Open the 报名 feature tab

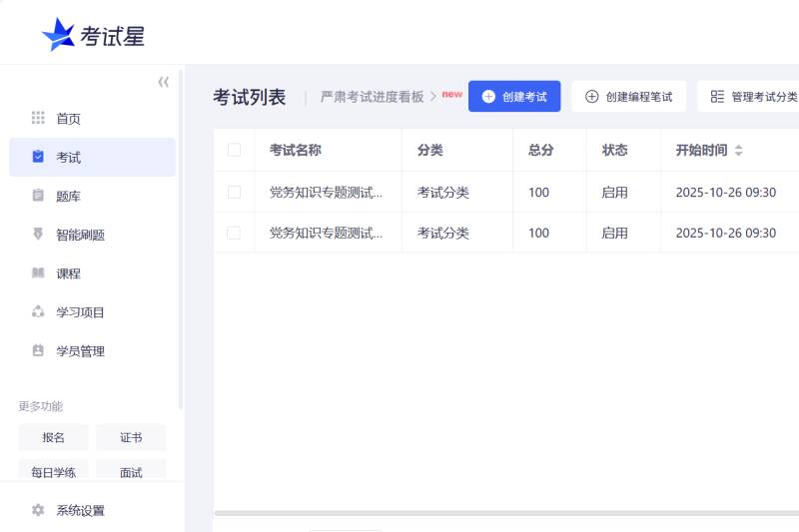53,437
